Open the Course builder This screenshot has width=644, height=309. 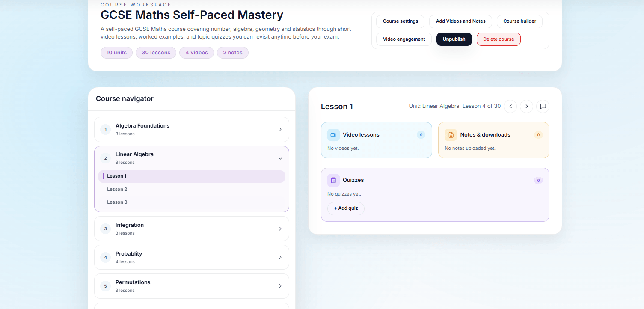[519, 21]
